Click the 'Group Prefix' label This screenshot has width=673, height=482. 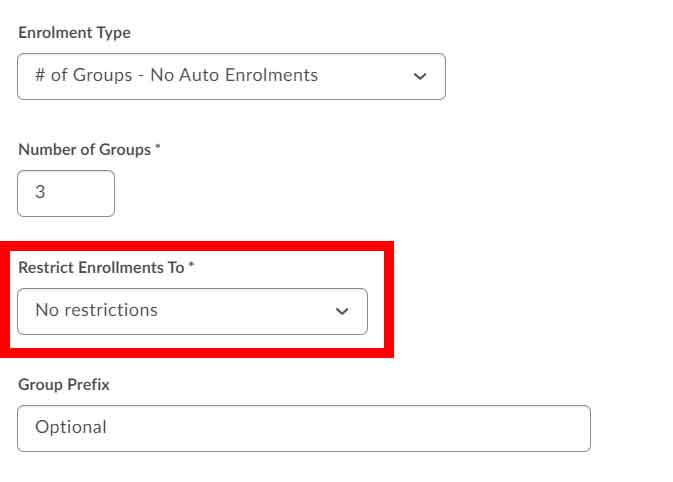[63, 385]
